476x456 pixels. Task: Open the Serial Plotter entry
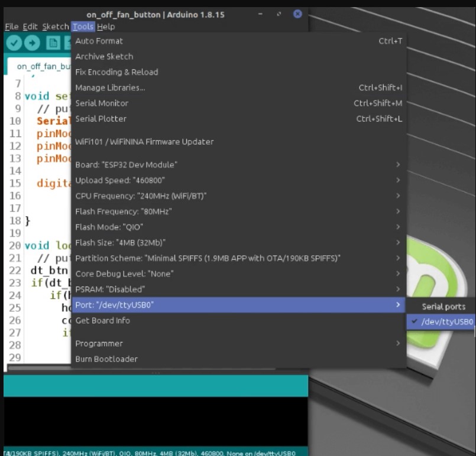[x=239, y=119]
